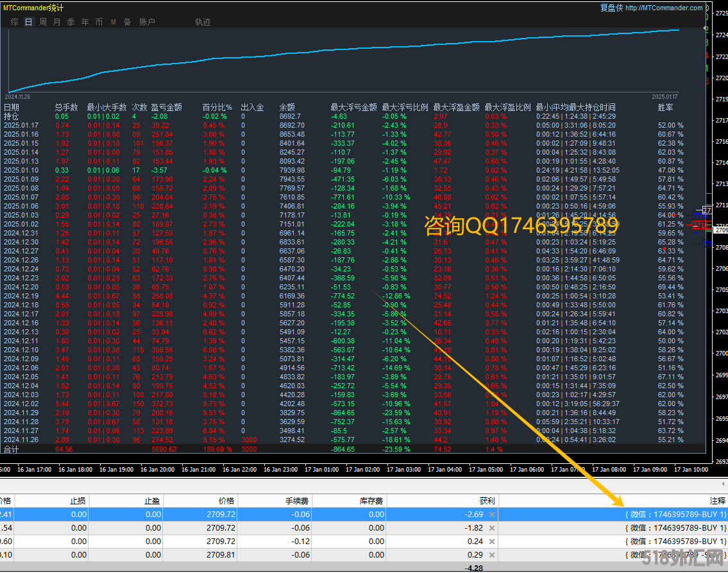Click the 5690.62 total profit value
The height and width of the screenshot is (573, 728).
coord(164,449)
